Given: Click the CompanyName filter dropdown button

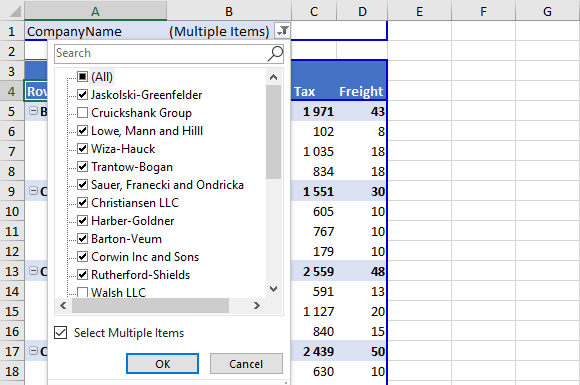Looking at the screenshot, I should [283, 31].
